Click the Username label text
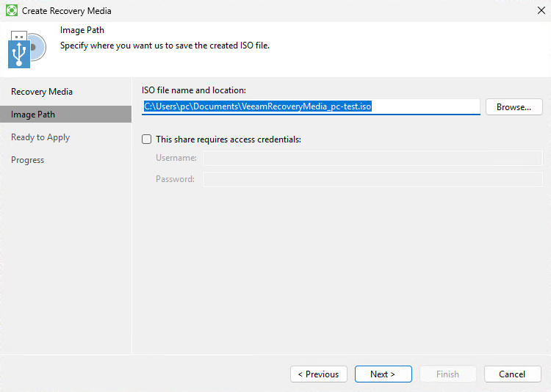Image resolution: width=551 pixels, height=392 pixels. (176, 158)
